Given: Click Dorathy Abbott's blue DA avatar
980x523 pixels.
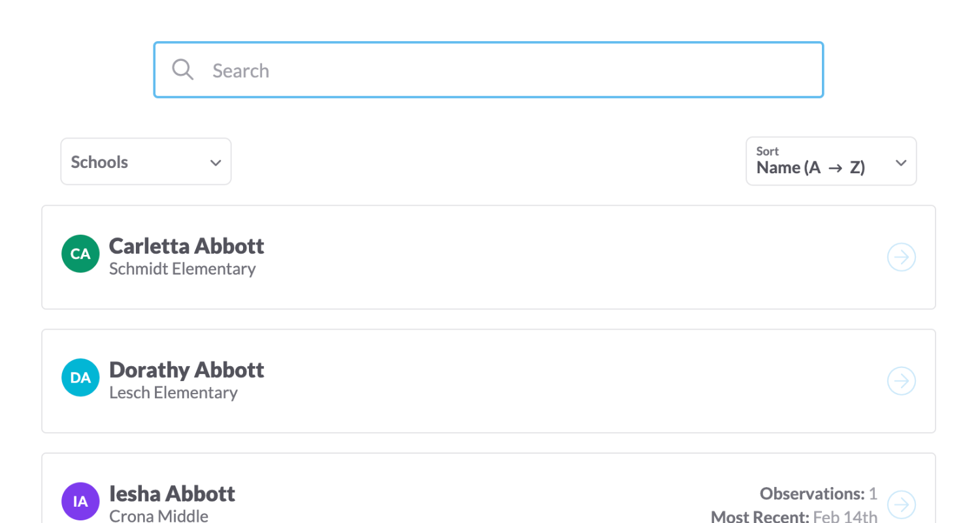Looking at the screenshot, I should (x=80, y=377).
